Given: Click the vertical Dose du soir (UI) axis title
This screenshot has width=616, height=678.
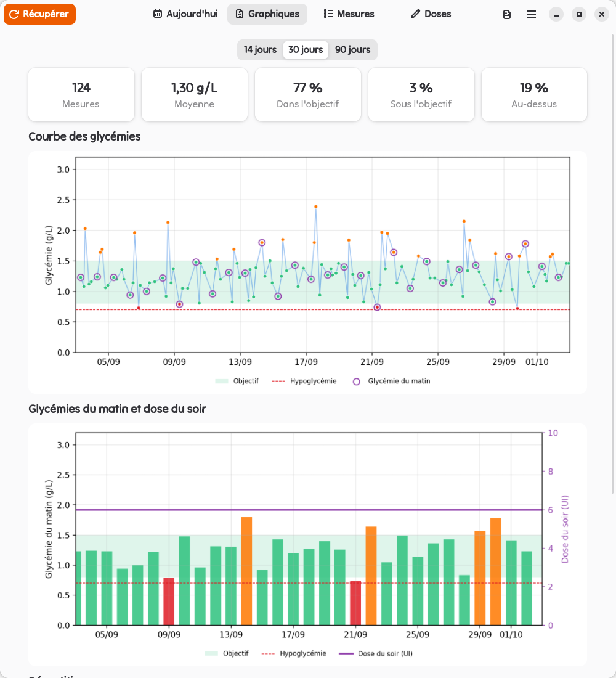Looking at the screenshot, I should [x=564, y=529].
